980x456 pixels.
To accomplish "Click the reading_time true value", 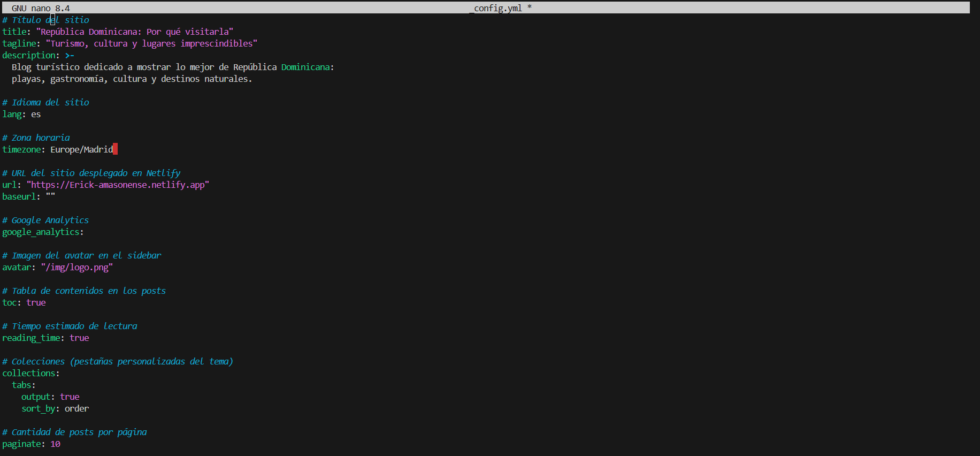I will (x=79, y=338).
